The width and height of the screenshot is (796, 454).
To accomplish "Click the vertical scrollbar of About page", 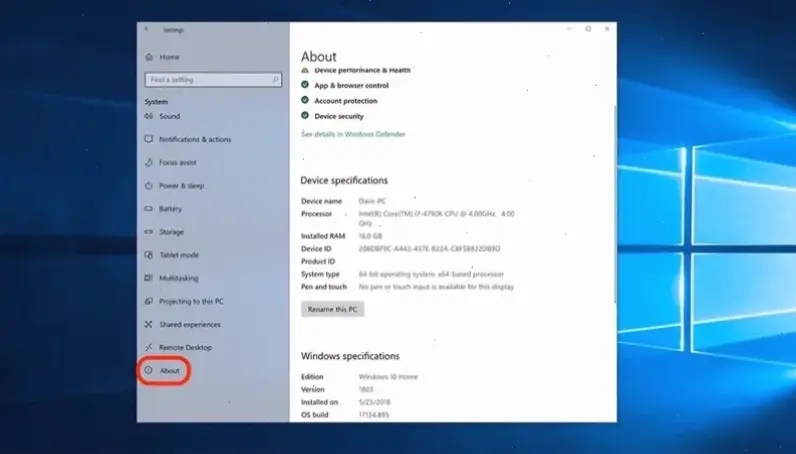I will [x=615, y=203].
